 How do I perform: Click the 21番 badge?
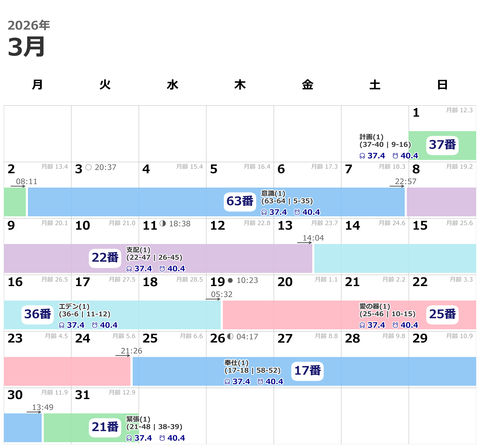tap(105, 428)
